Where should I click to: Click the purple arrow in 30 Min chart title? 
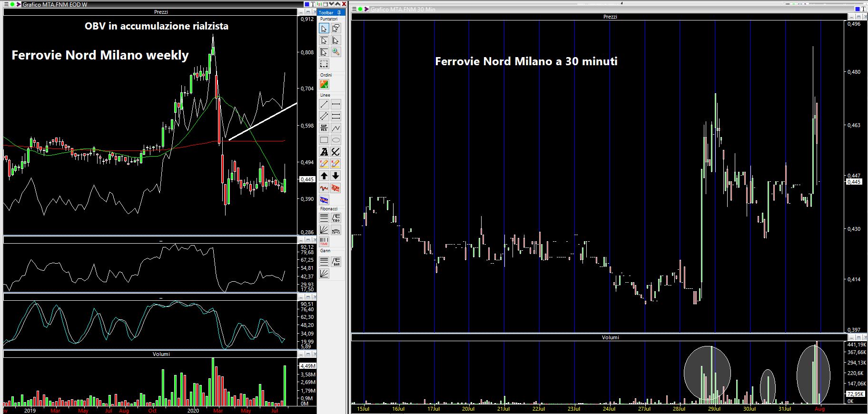click(366, 9)
